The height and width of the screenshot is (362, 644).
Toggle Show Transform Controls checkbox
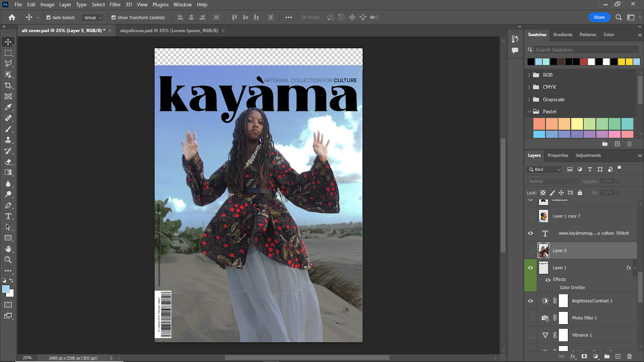tap(114, 18)
